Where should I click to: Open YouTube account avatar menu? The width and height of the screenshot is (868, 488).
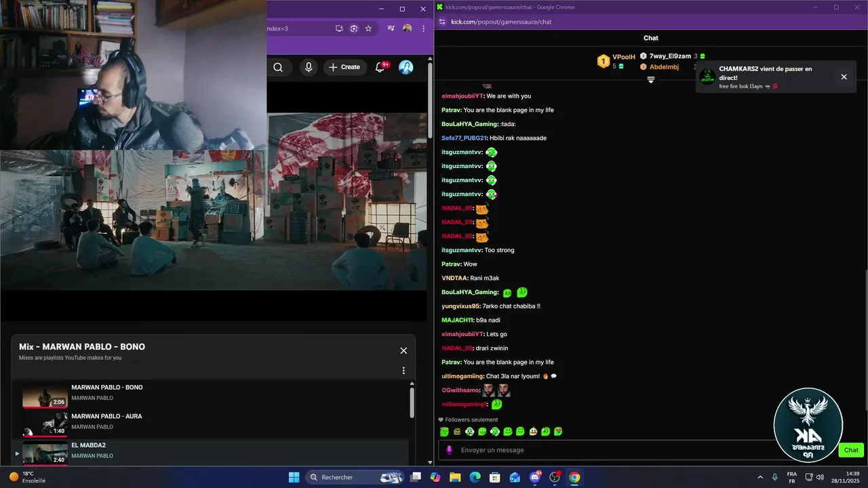(406, 67)
